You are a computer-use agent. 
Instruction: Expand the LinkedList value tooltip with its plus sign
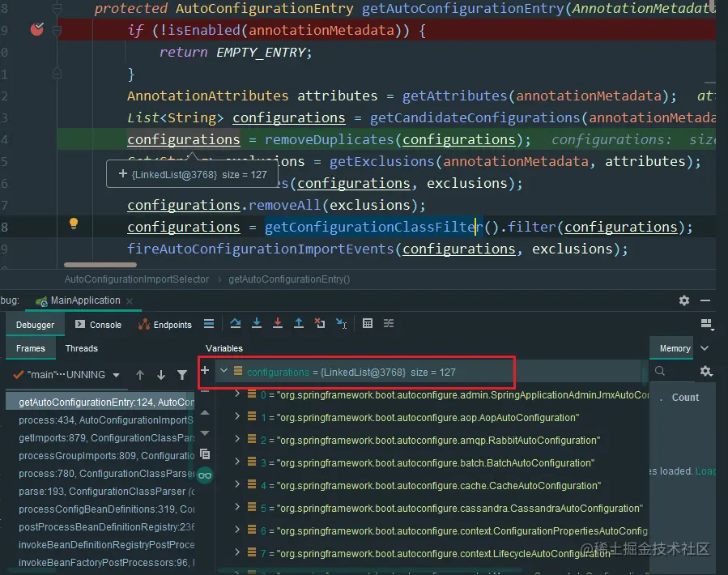tap(122, 173)
